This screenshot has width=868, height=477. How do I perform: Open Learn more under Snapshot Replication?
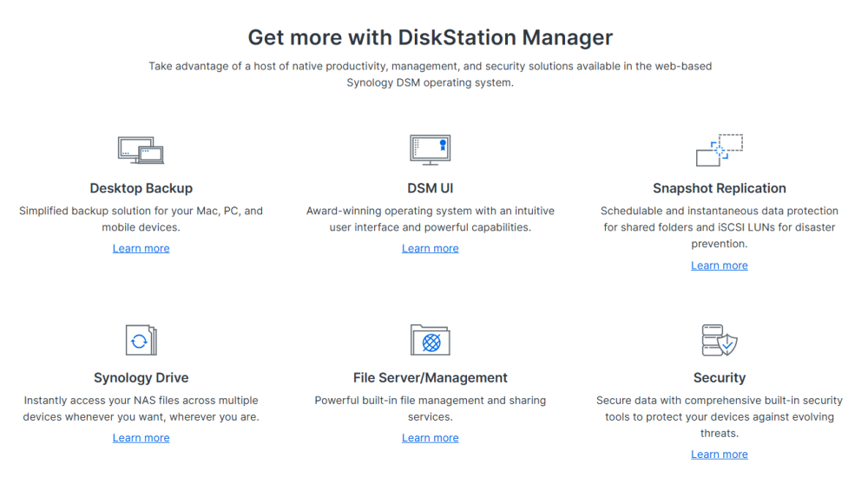click(719, 265)
